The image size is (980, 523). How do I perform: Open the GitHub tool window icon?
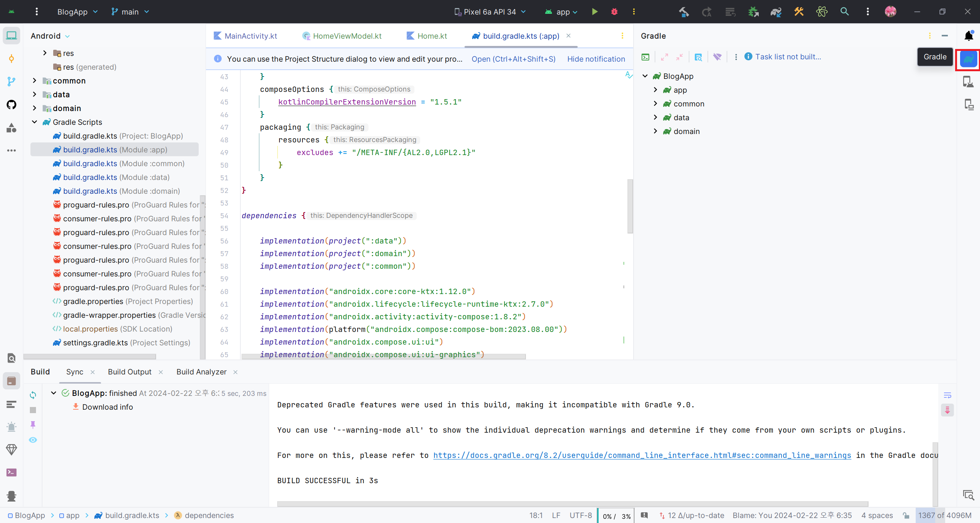point(11,105)
